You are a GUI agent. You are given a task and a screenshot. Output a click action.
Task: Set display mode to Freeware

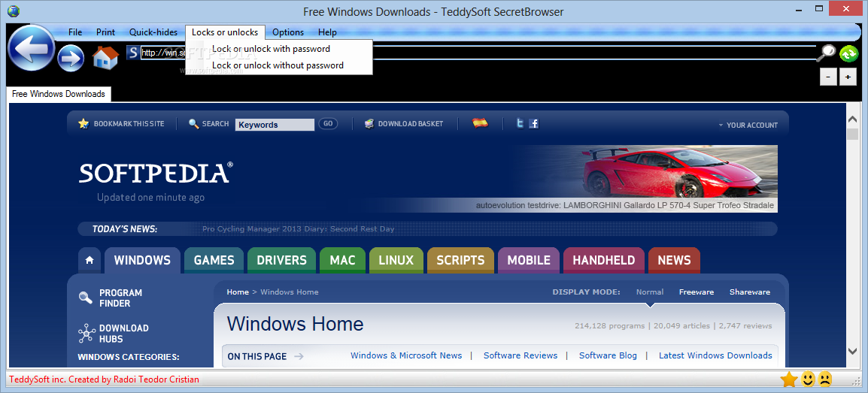pos(697,292)
